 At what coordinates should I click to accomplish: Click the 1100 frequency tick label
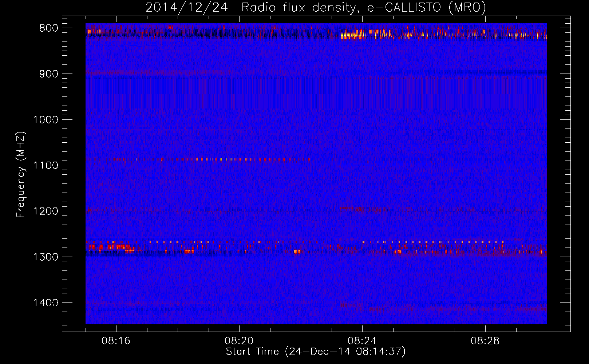[x=46, y=166]
